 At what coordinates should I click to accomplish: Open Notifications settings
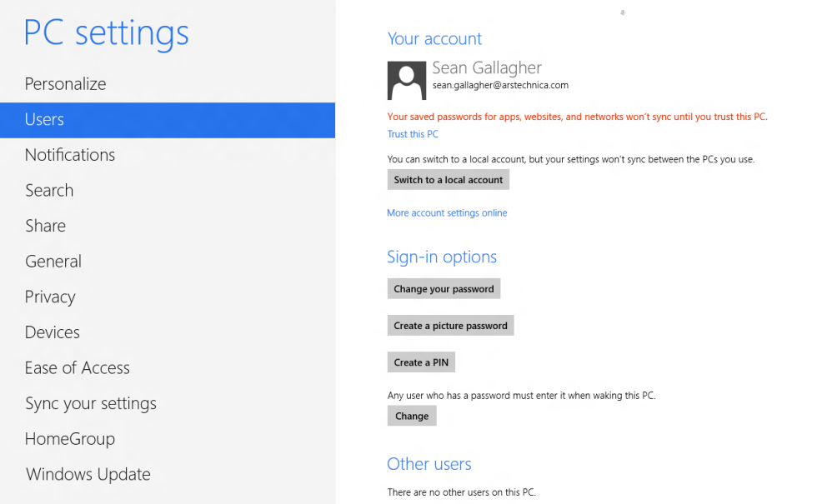click(70, 154)
